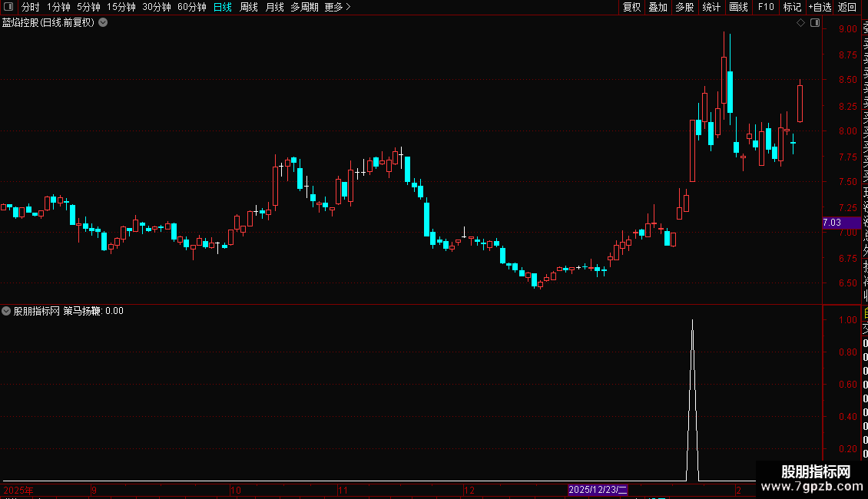Select the 日线 daily period

223,7
